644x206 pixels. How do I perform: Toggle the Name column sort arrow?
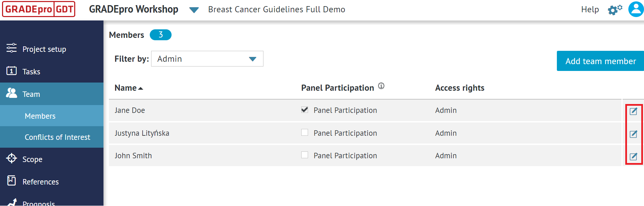pyautogui.click(x=141, y=88)
